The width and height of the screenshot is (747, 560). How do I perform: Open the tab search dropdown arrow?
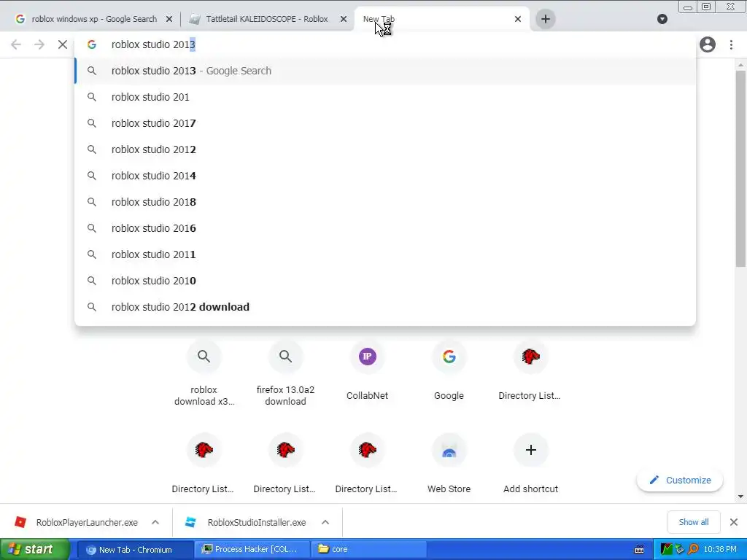pos(662,19)
